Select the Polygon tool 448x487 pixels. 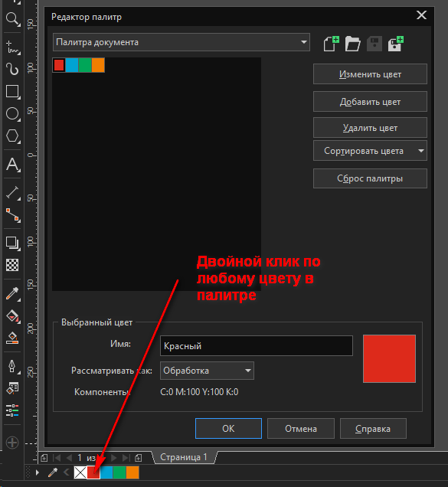click(x=12, y=136)
